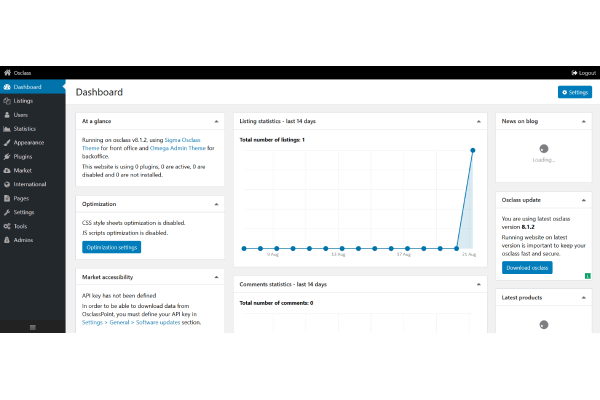Collapse the Osclass update panel

585,198
